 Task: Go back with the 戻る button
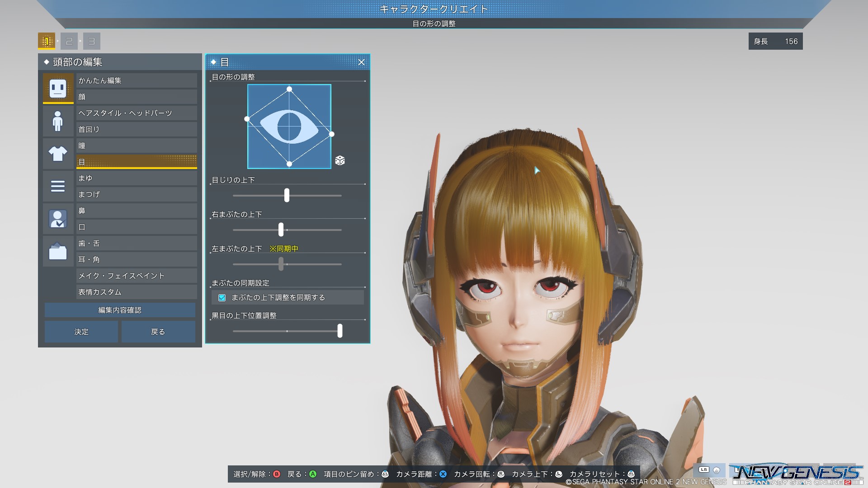pos(158,332)
